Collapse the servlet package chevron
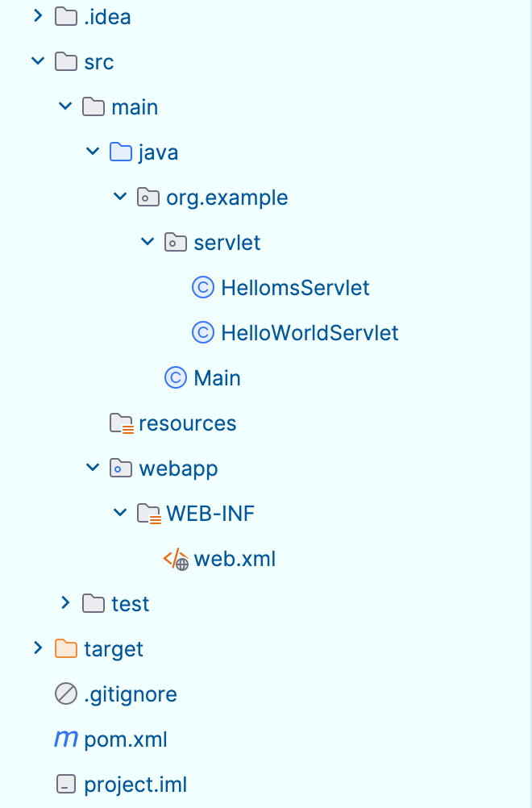 click(x=148, y=242)
